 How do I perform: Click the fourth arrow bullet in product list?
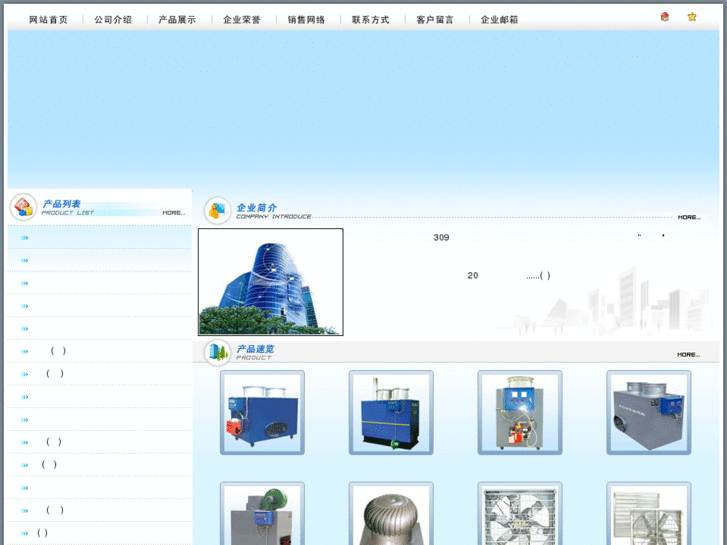pyautogui.click(x=25, y=306)
